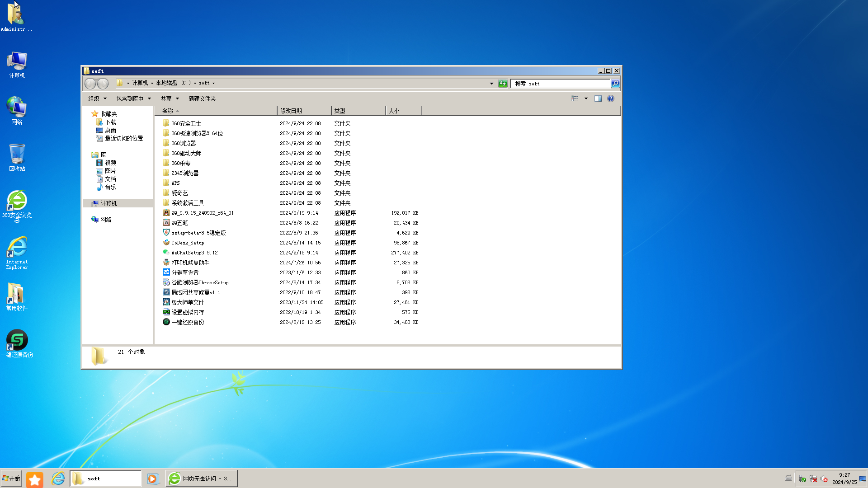The image size is (868, 488).
Task: Open the 包含到库中 menu
Action: 133,99
